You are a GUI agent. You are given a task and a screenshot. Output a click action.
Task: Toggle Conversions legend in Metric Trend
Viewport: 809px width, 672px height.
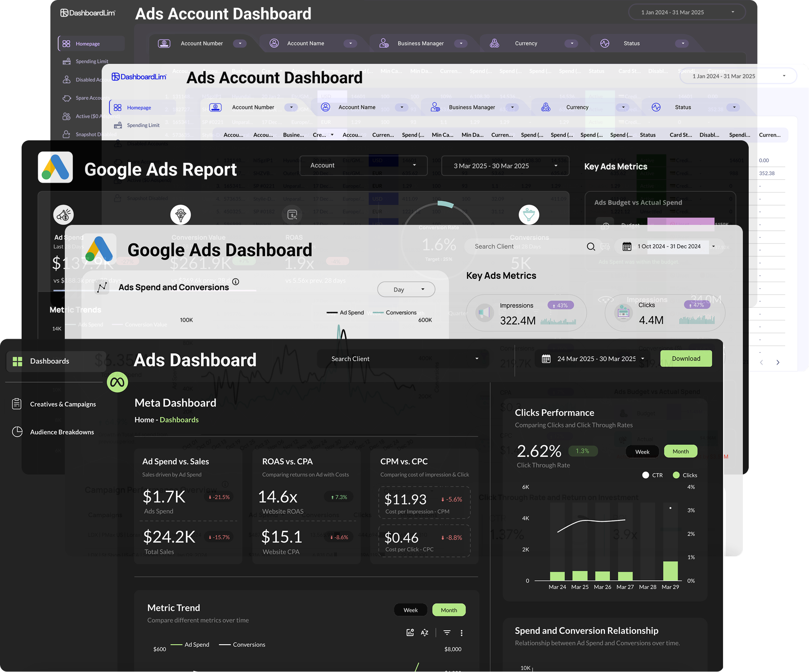tap(242, 645)
